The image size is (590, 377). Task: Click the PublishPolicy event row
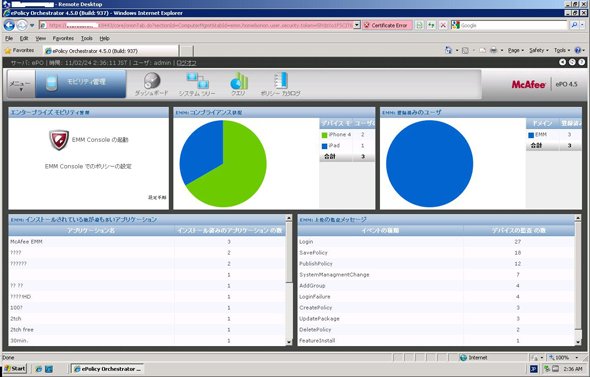[436, 264]
